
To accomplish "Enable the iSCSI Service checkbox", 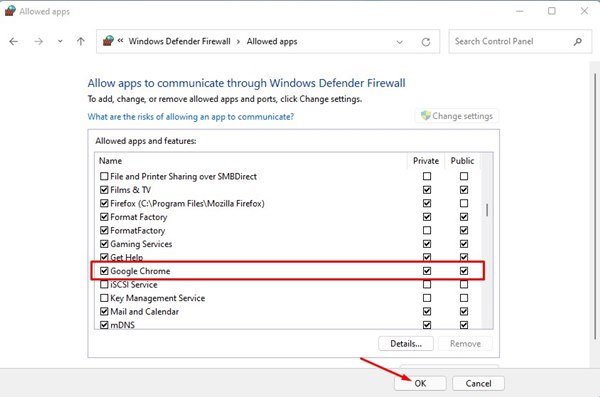I will (x=104, y=284).
